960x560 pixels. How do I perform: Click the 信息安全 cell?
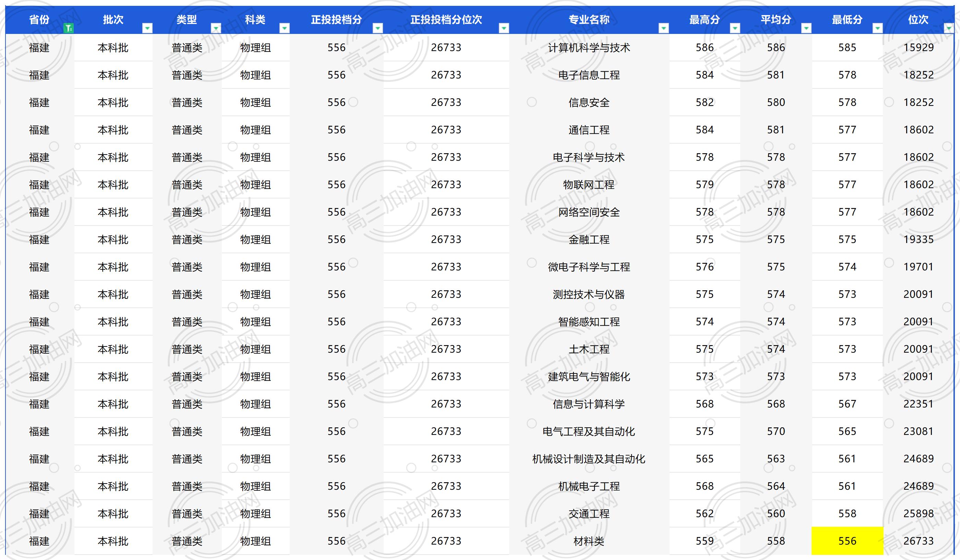point(589,102)
